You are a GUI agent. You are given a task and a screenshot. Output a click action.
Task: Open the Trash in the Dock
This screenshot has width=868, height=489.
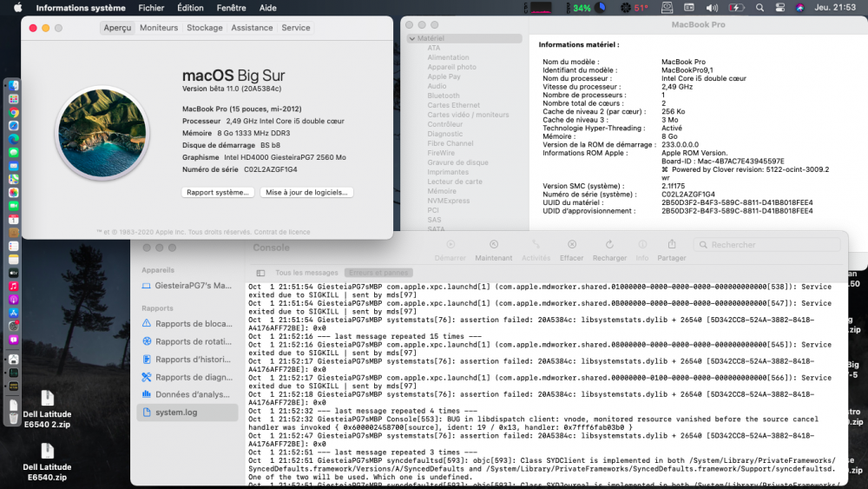14,418
